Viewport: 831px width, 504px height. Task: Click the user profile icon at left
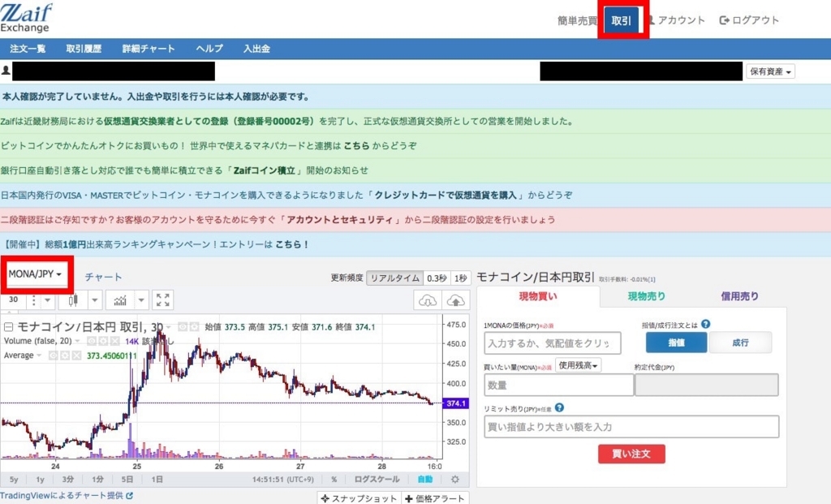pyautogui.click(x=6, y=71)
